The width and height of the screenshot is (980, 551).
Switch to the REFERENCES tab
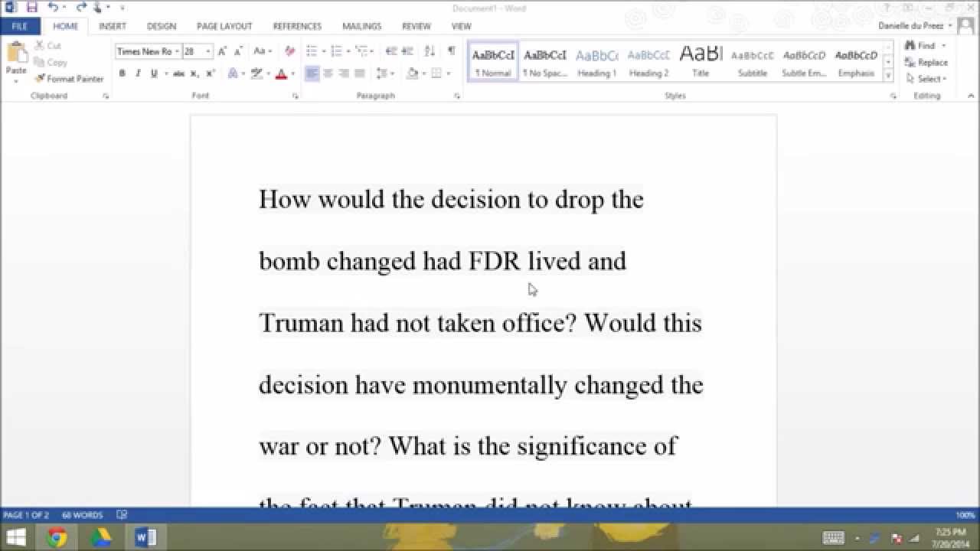(x=297, y=26)
